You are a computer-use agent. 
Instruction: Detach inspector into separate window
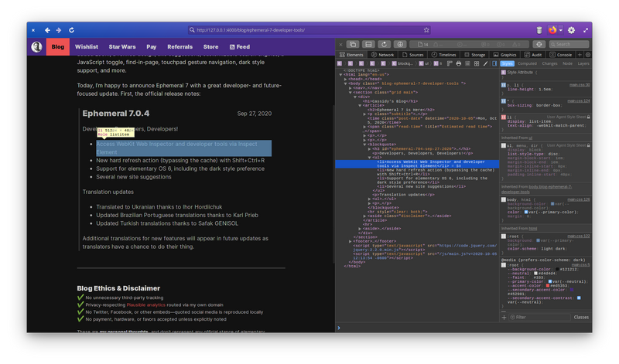pos(353,44)
